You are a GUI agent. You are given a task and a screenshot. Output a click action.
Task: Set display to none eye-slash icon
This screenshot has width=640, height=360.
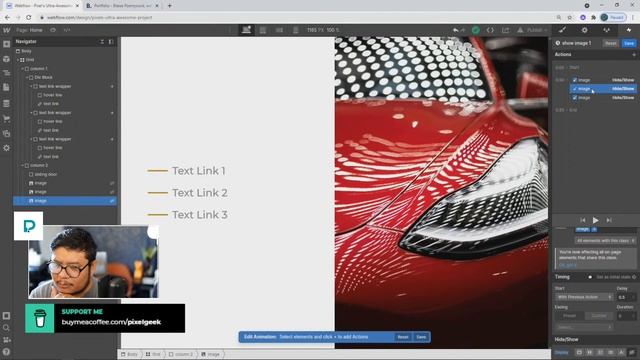pos(632,352)
